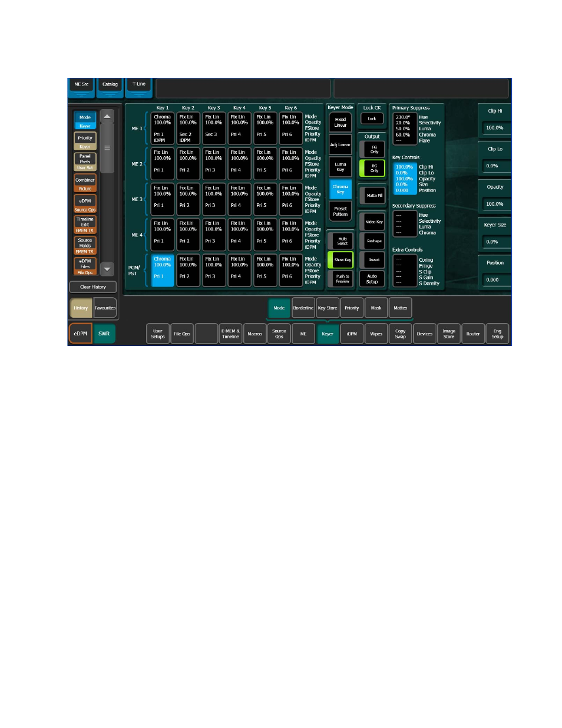Screen dimensions: 562x728
Task: Select the ME 1 Key 1 Chroma cell
Action: 163,129
